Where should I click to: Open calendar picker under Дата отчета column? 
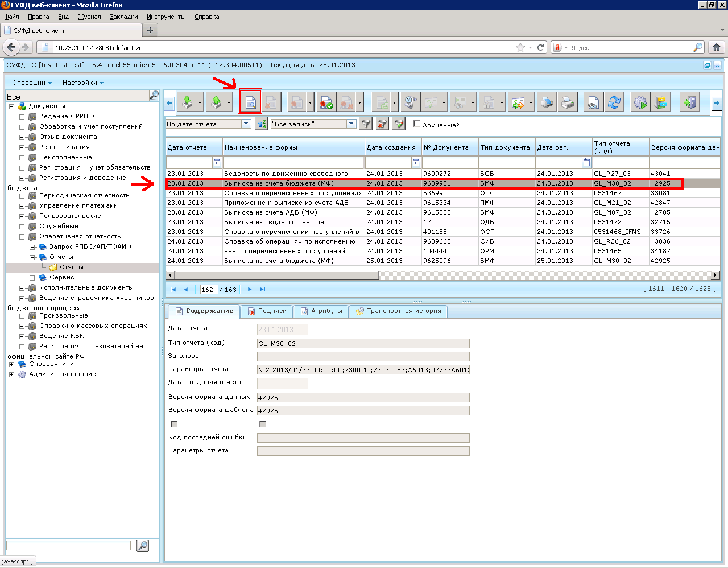217,163
